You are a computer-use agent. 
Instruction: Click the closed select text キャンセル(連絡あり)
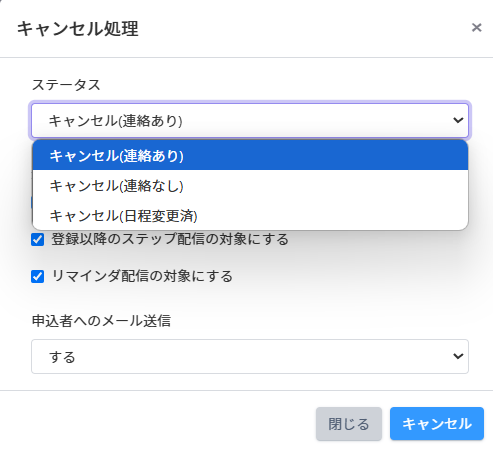coord(115,121)
